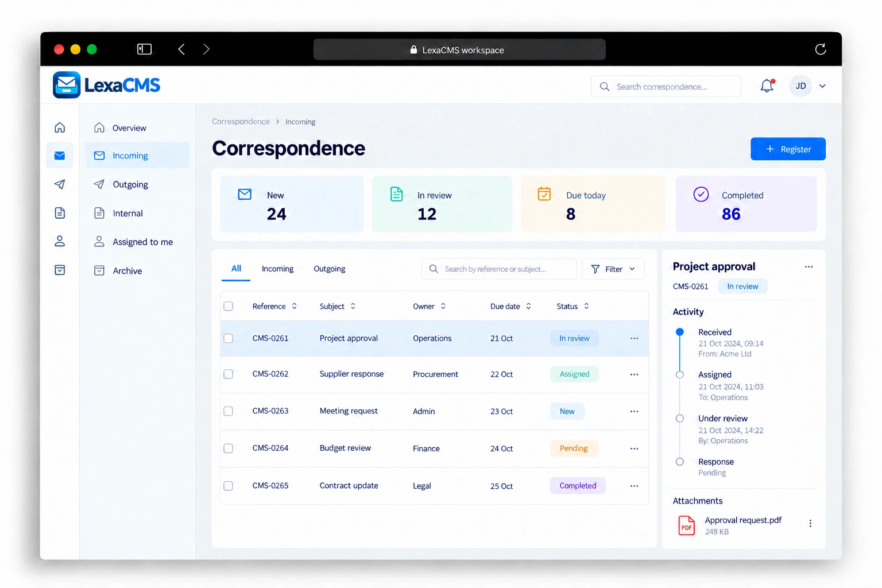The image size is (882, 588).
Task: Sort by the Owner column
Action: pos(429,306)
